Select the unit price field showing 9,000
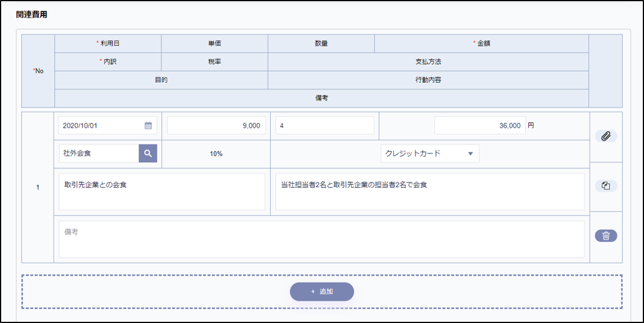 [216, 125]
